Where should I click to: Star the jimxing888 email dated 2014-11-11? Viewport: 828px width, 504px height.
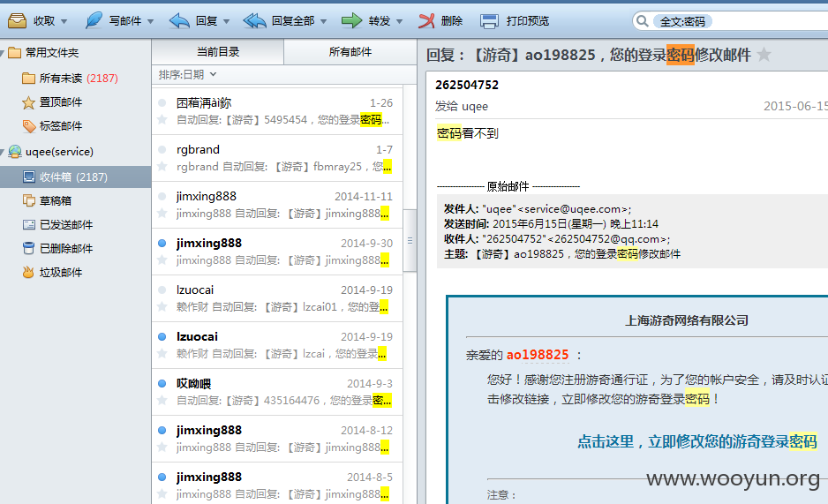pos(162,214)
